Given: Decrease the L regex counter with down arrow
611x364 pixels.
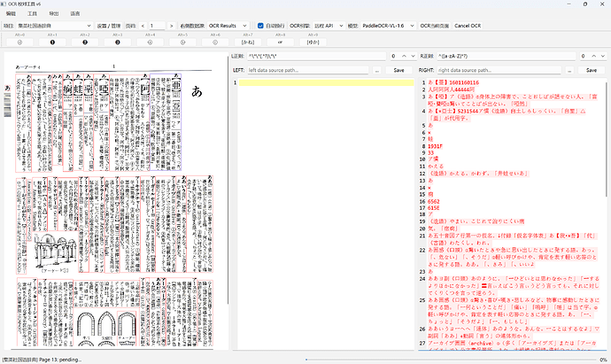Looking at the screenshot, I should click(413, 56).
